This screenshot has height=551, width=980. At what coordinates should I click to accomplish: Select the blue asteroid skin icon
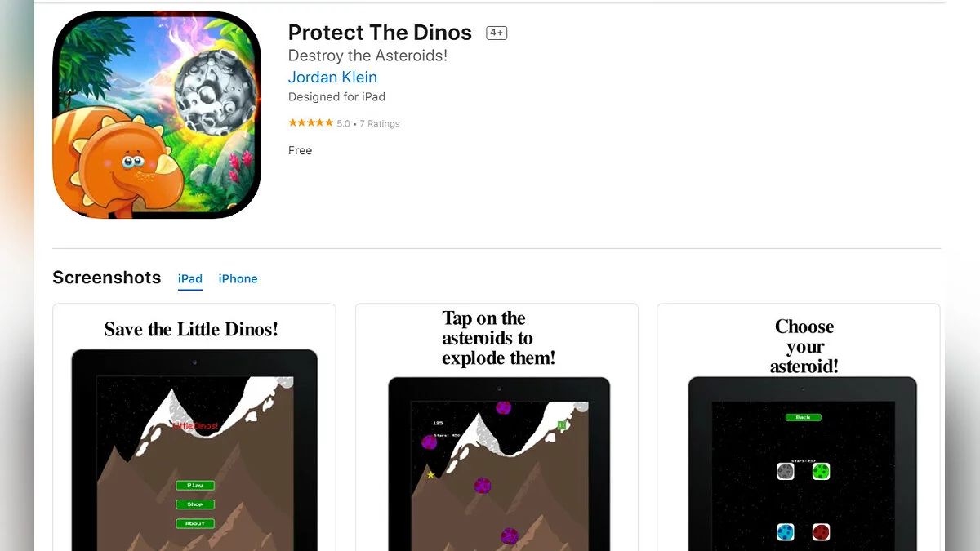coord(785,532)
